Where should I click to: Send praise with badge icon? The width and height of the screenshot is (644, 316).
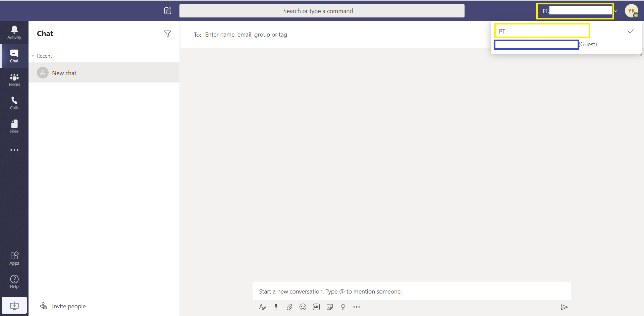(x=343, y=307)
